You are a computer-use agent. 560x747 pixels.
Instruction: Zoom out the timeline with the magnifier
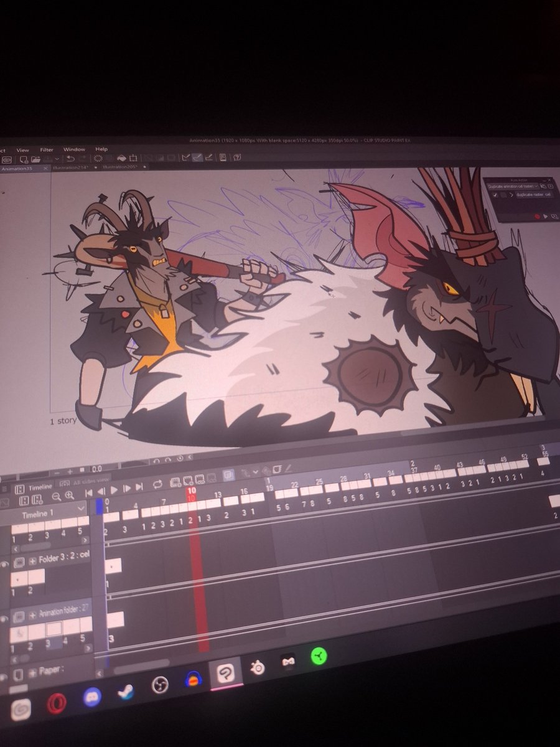tap(56, 496)
